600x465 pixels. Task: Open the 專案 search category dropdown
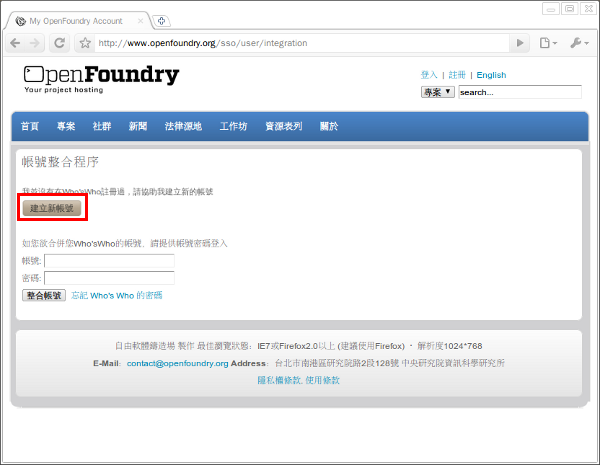point(438,92)
